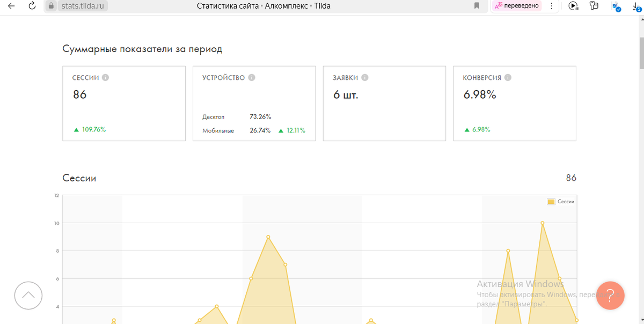Click the scroll-to-top circle arrow button
The image size is (644, 324).
28,295
